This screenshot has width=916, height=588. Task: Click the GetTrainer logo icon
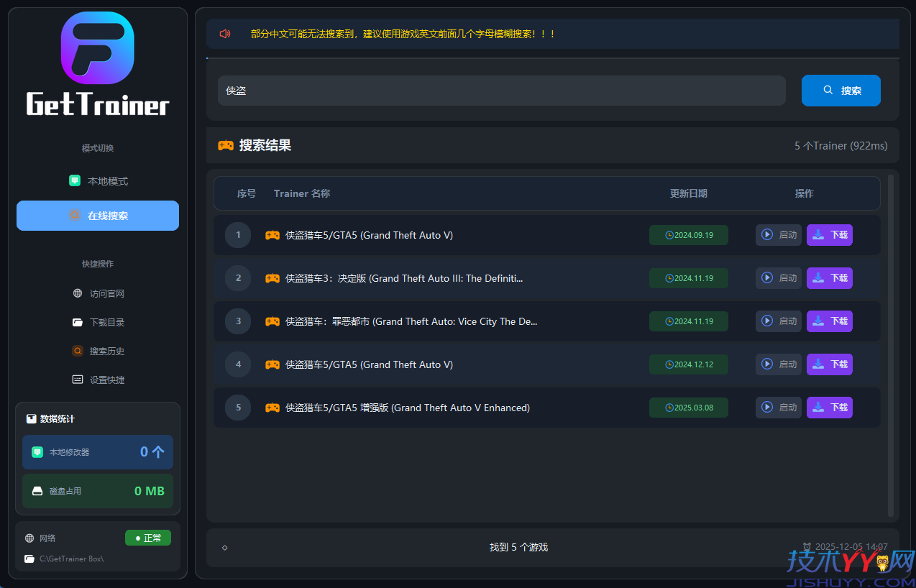tap(97, 48)
